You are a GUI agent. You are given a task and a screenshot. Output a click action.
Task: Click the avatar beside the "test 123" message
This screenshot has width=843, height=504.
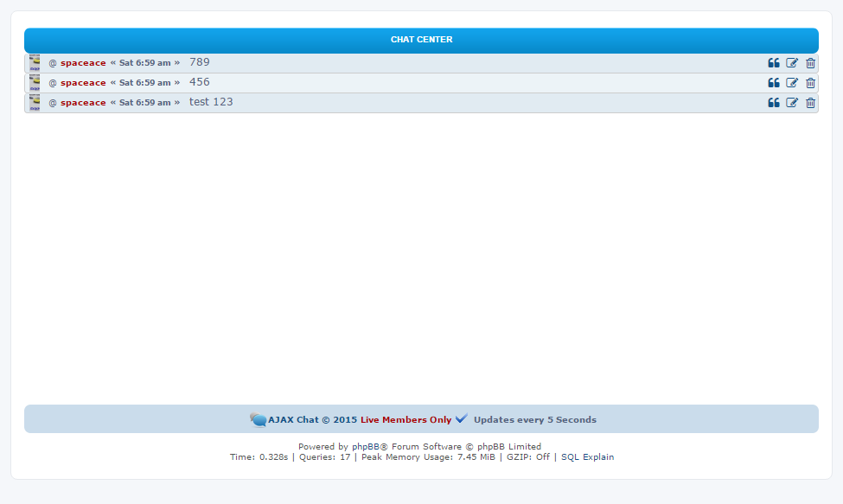(x=35, y=103)
